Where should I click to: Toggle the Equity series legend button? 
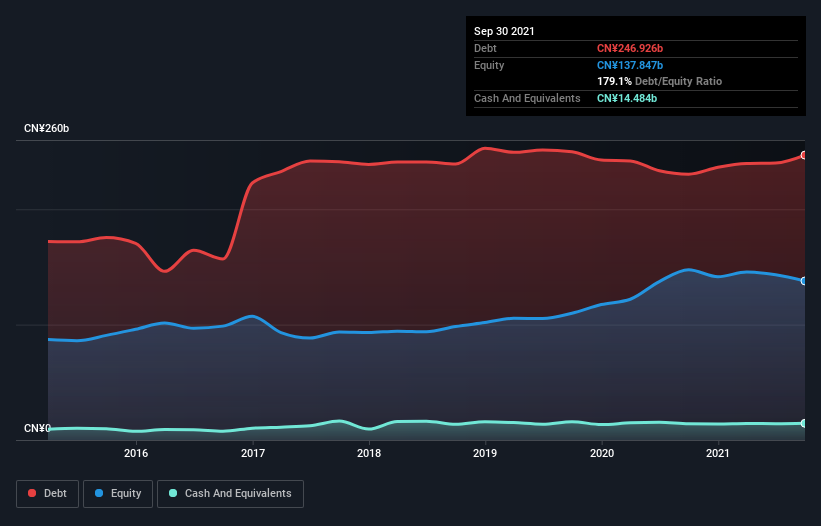[118, 494]
